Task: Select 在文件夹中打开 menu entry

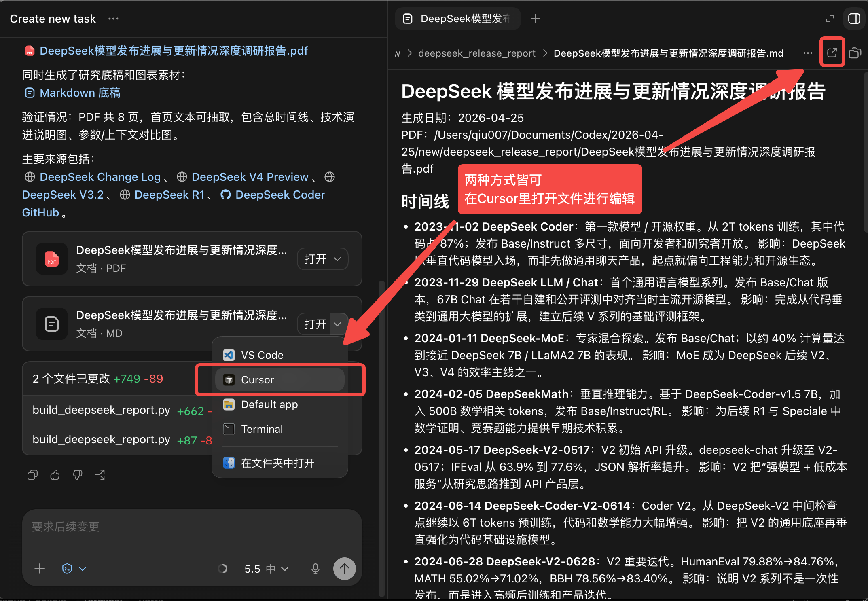Action: pos(280,463)
